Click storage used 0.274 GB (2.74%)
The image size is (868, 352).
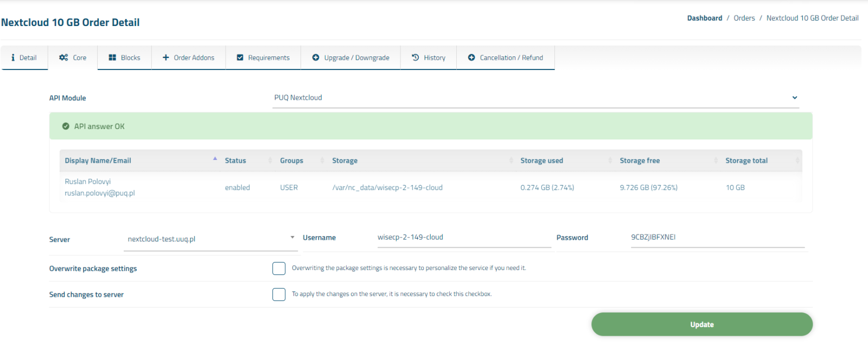547,188
